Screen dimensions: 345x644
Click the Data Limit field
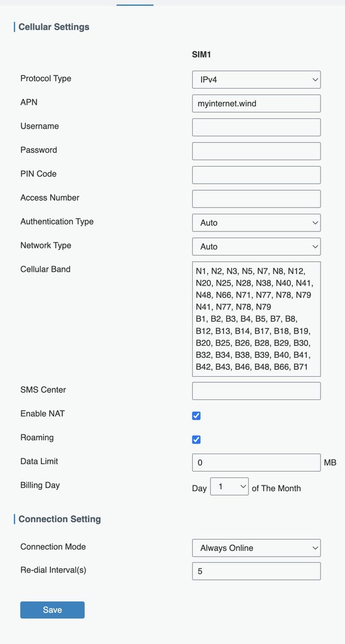[256, 462]
